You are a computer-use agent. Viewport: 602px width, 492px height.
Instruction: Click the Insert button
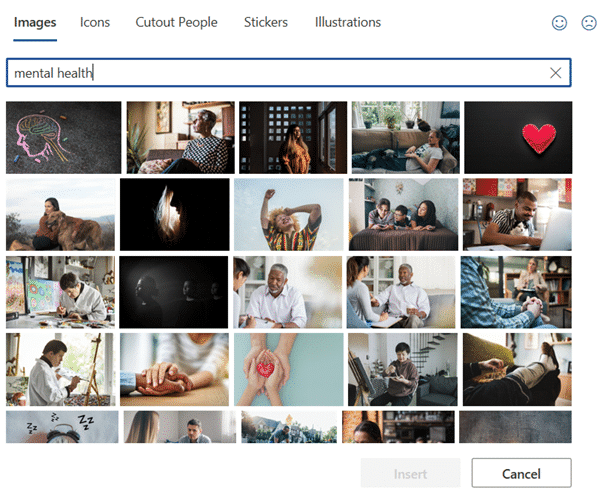410,472
